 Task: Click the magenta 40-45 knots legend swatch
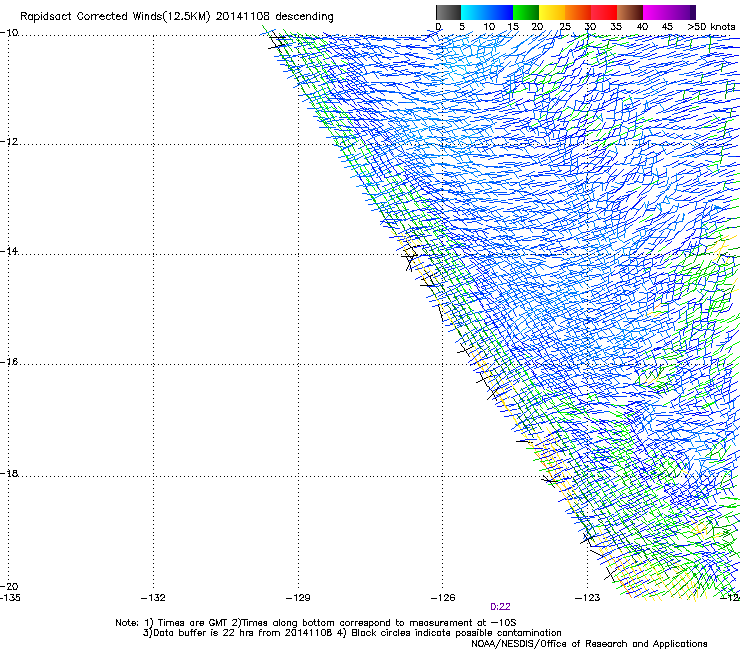tap(656, 12)
